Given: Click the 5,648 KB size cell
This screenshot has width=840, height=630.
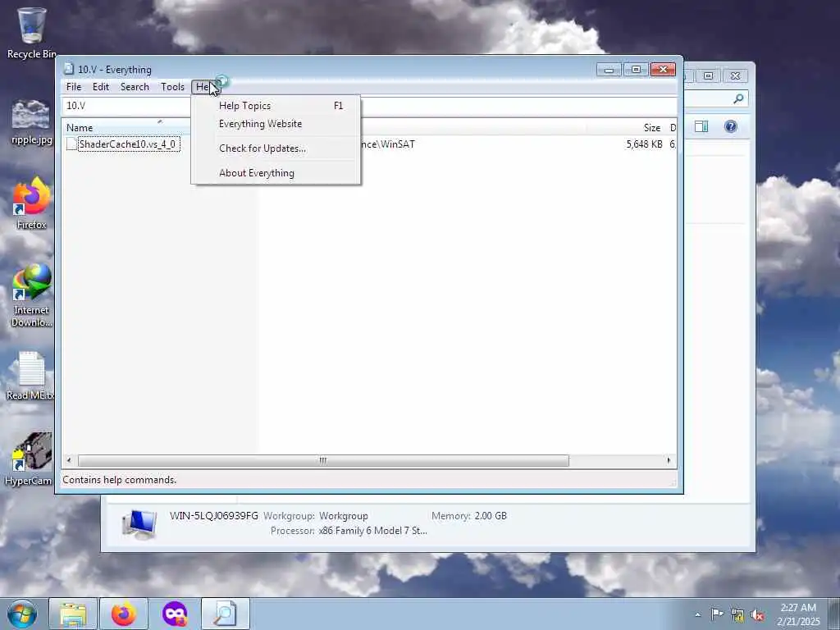Looking at the screenshot, I should pos(644,144).
